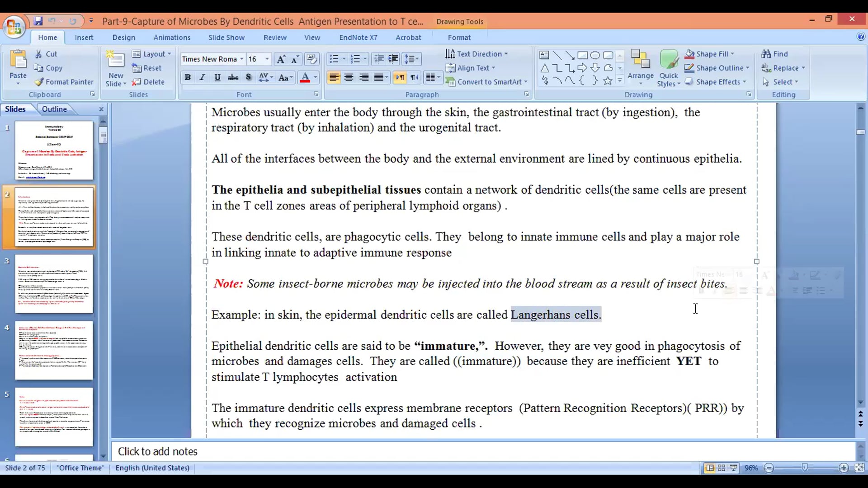Image resolution: width=868 pixels, height=488 pixels.
Task: Click Delete slide button
Action: (148, 82)
